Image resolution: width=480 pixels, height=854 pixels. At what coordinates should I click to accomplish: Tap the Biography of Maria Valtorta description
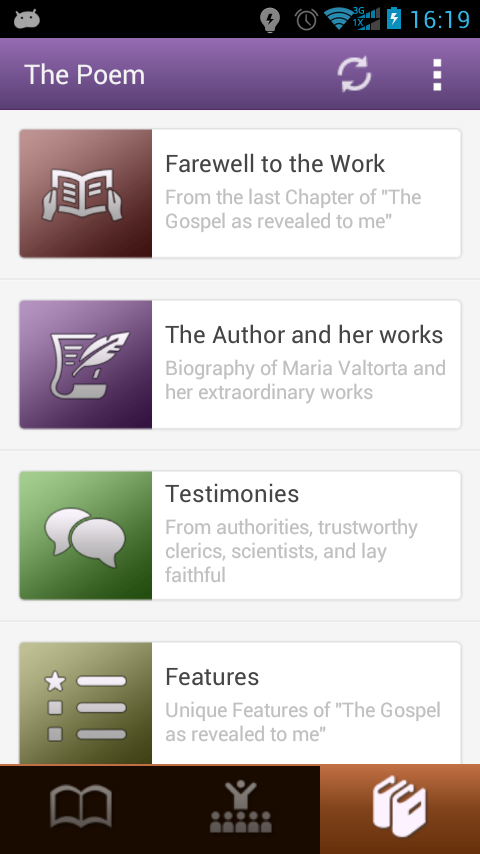tap(305, 380)
